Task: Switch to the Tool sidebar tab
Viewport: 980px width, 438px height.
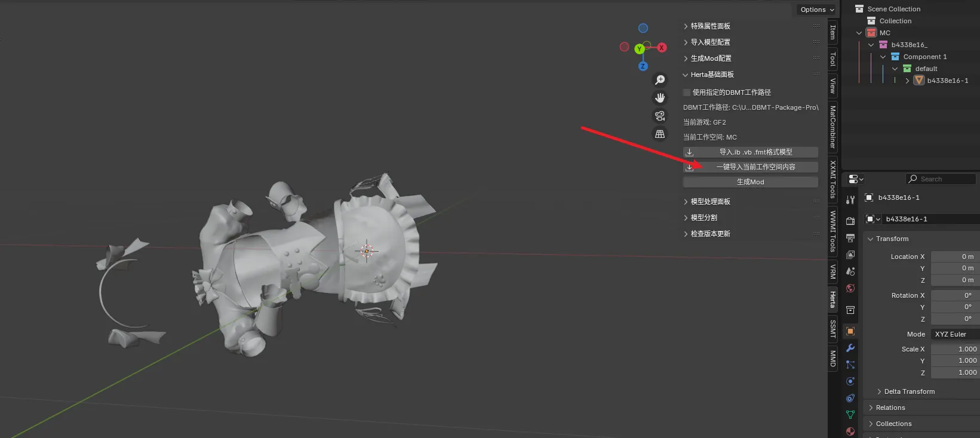Action: [832, 58]
